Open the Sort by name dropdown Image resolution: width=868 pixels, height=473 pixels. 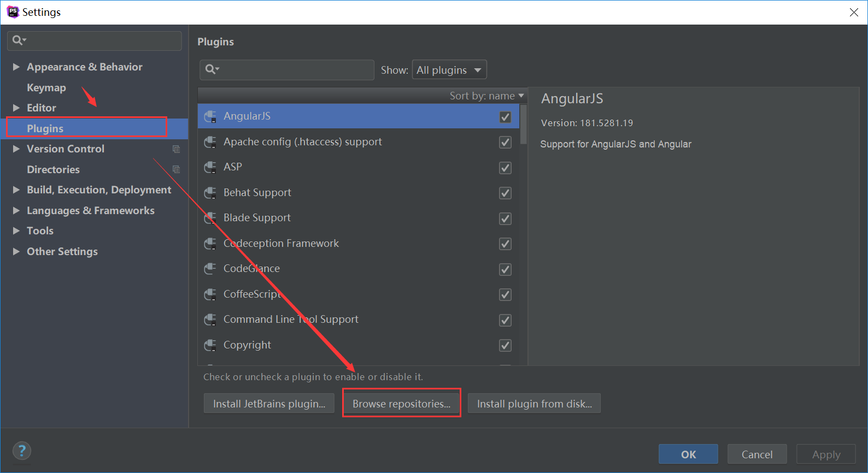click(486, 96)
